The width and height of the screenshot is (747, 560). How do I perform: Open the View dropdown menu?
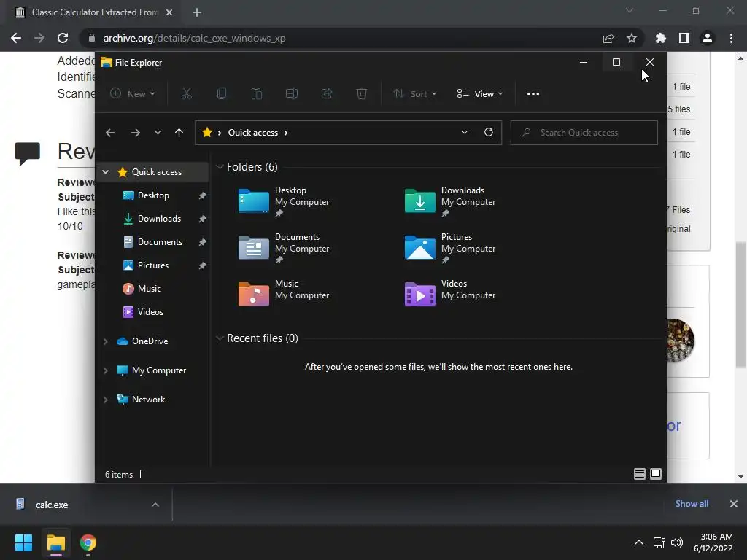click(480, 94)
